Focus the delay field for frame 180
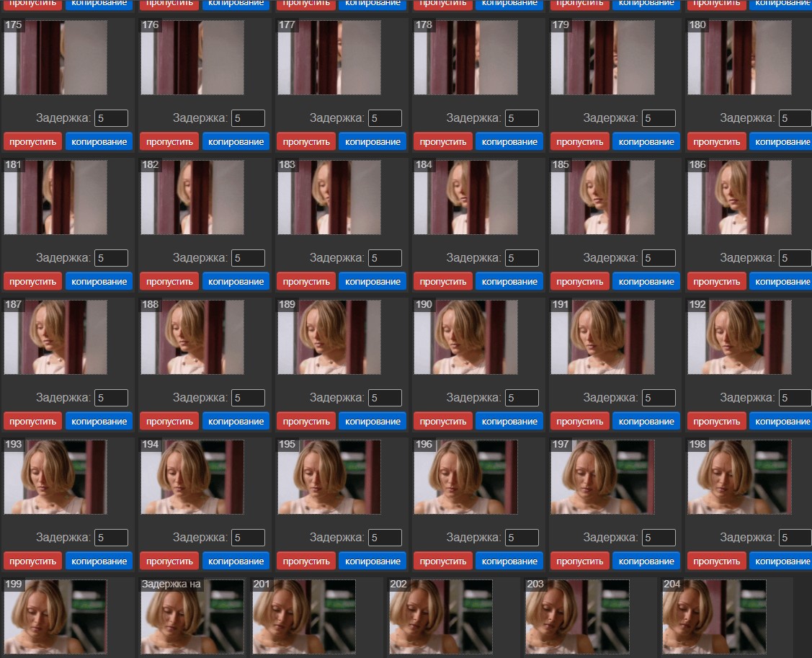812x658 pixels. point(795,118)
